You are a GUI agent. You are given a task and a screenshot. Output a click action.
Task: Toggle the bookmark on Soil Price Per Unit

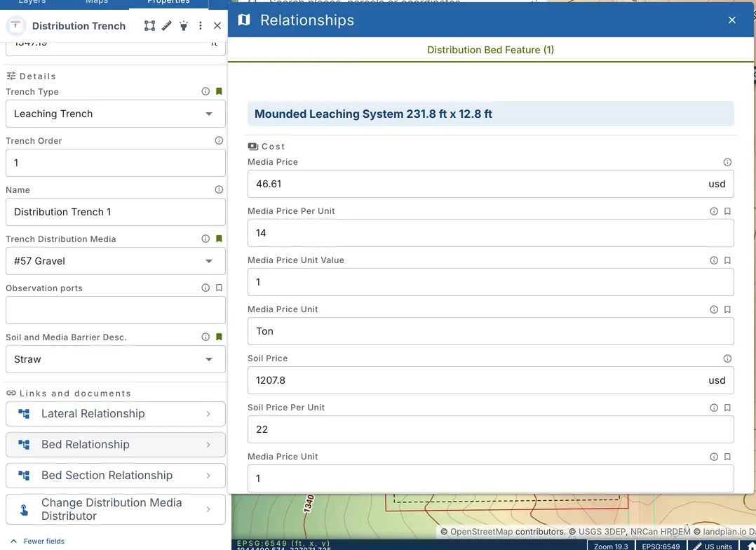(x=727, y=408)
